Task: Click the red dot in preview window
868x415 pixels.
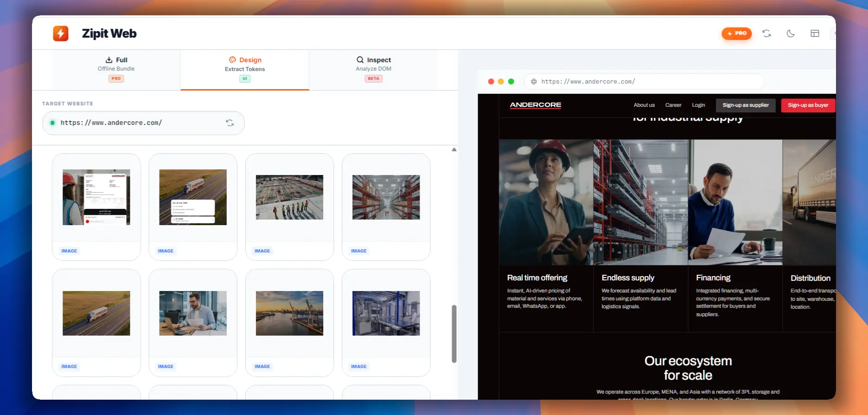Action: pos(491,82)
